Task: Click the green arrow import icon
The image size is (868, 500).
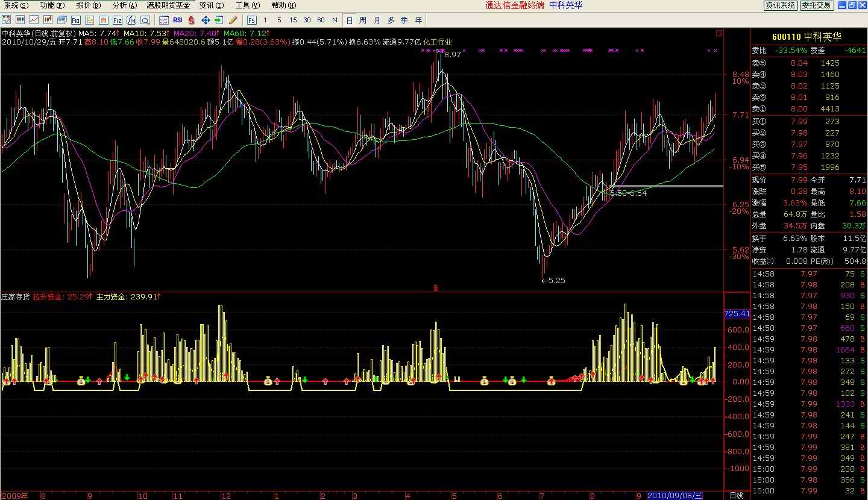Action: pyautogui.click(x=219, y=20)
